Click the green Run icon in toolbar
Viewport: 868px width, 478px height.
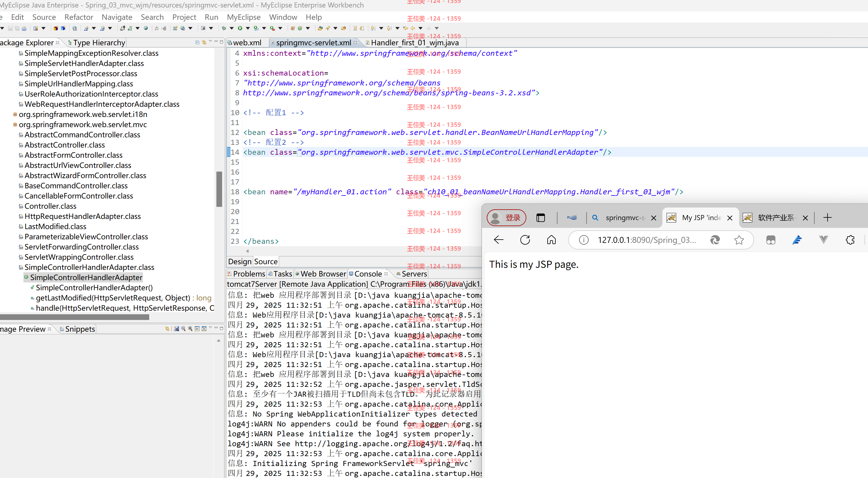tap(240, 28)
